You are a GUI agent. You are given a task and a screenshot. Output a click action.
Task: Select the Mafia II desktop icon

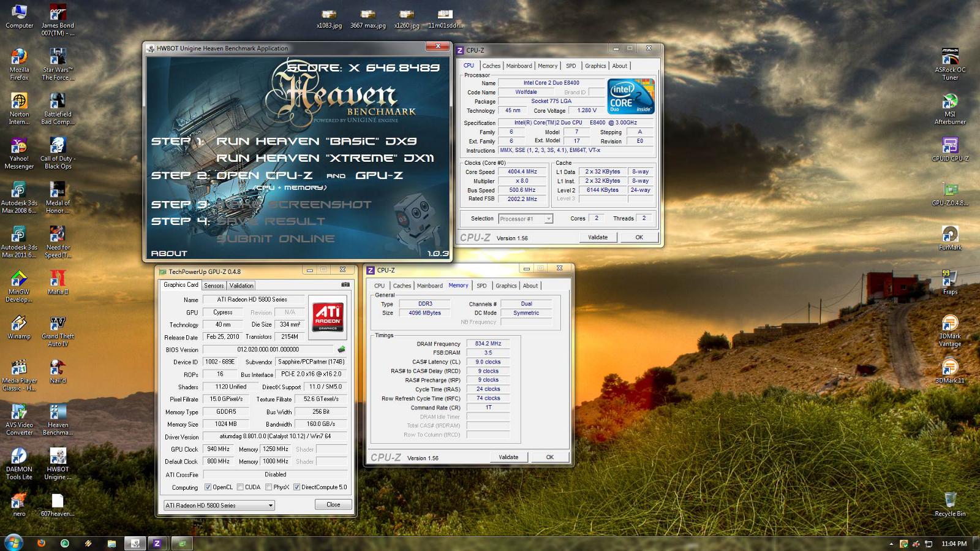(58, 283)
